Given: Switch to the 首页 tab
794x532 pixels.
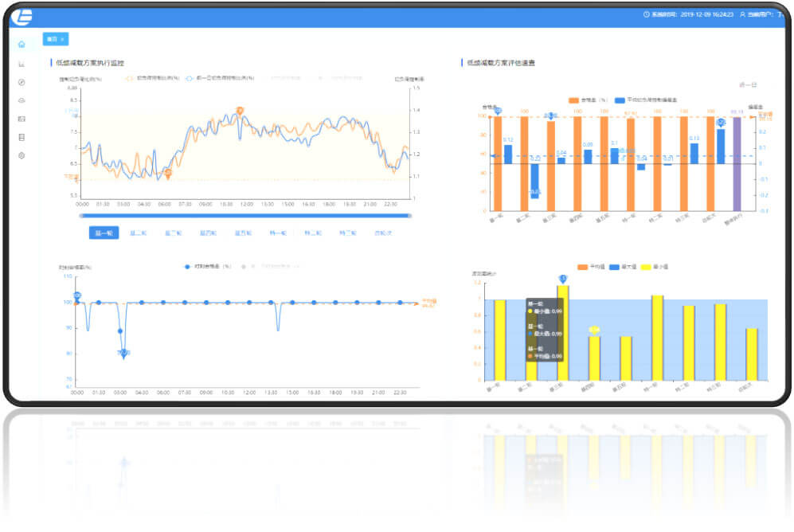Looking at the screenshot, I should tap(52, 38).
